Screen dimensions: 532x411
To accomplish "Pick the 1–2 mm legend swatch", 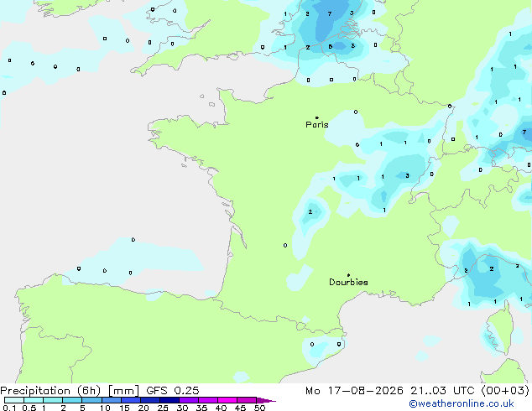I will tap(53, 400).
